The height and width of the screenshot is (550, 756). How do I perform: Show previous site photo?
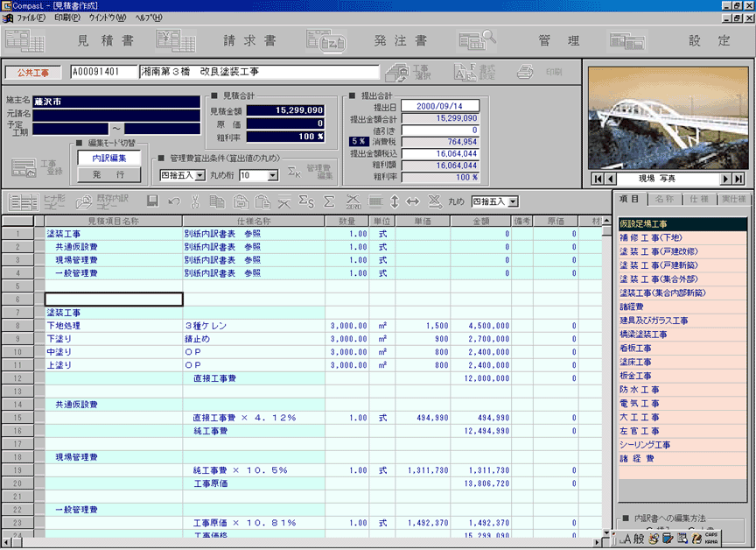(611, 179)
